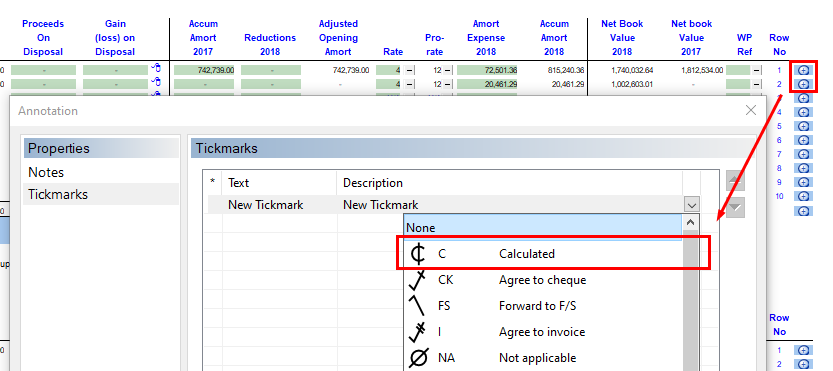Expand the New Tickmark description dropdown
833x371 pixels.
pos(692,205)
